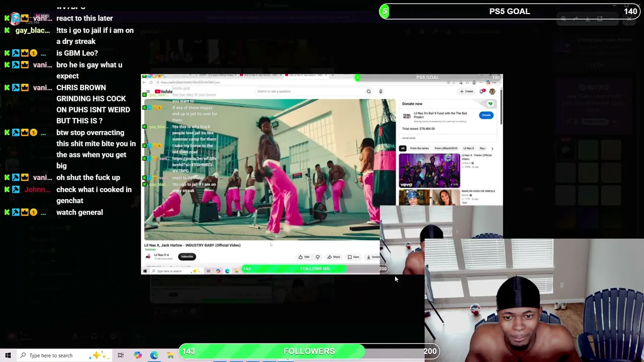Click the chat username 'Johnn...'
Image resolution: width=644 pixels, height=362 pixels.
(37, 190)
